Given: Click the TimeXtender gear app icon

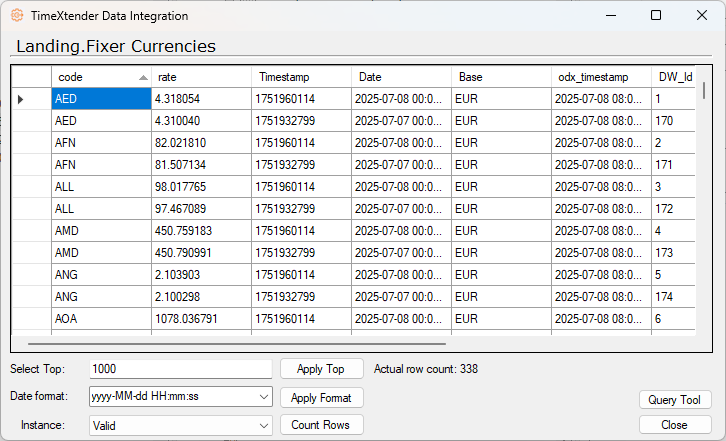Looking at the screenshot, I should coord(17,15).
